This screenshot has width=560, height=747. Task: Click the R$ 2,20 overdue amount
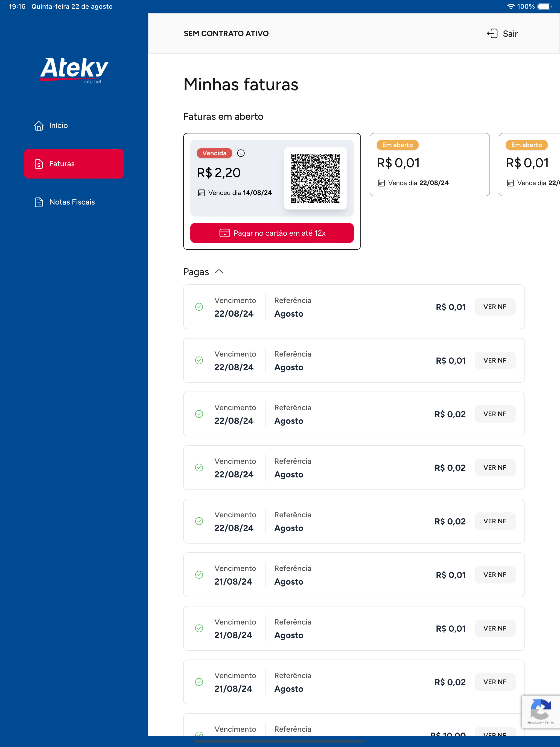pyautogui.click(x=219, y=173)
